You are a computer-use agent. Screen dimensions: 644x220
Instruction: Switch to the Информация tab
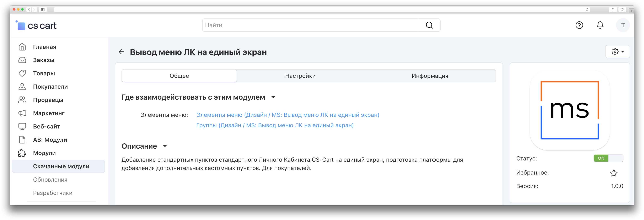(x=430, y=76)
